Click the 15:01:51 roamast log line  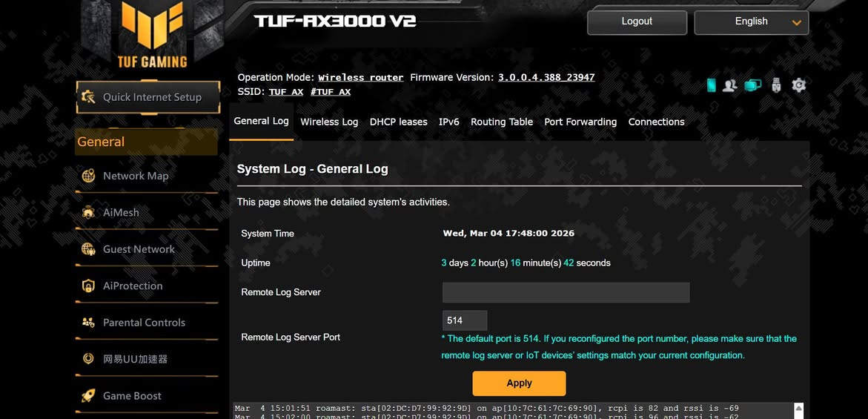point(486,409)
